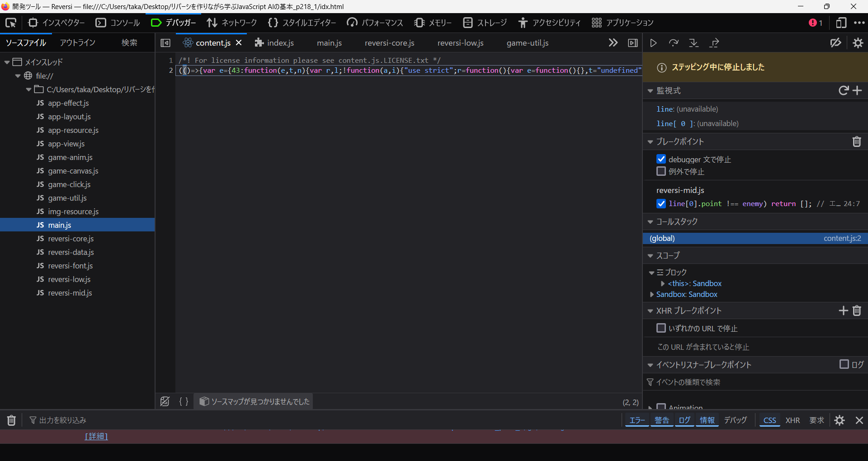Click the Step In icon
The image size is (868, 461).
693,43
